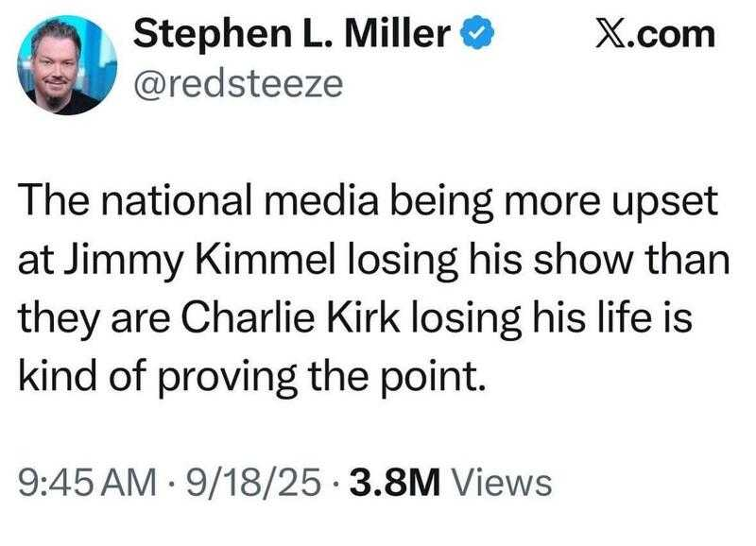The image size is (756, 546).
Task: Open the @redsteeze handle link
Action: coord(238,83)
